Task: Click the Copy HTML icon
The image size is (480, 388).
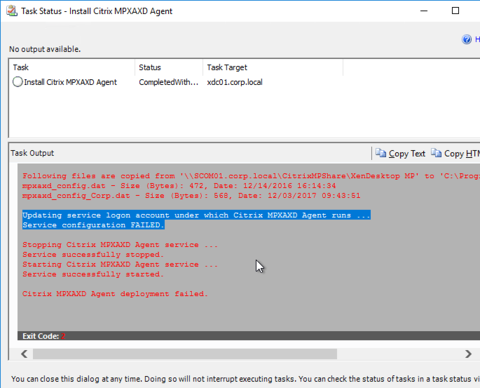Action: (436, 153)
